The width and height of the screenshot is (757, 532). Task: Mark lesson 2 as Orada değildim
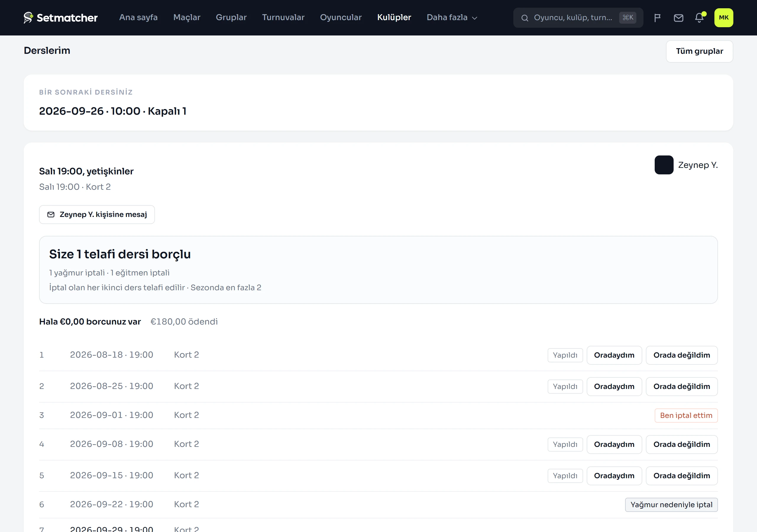coord(682,386)
